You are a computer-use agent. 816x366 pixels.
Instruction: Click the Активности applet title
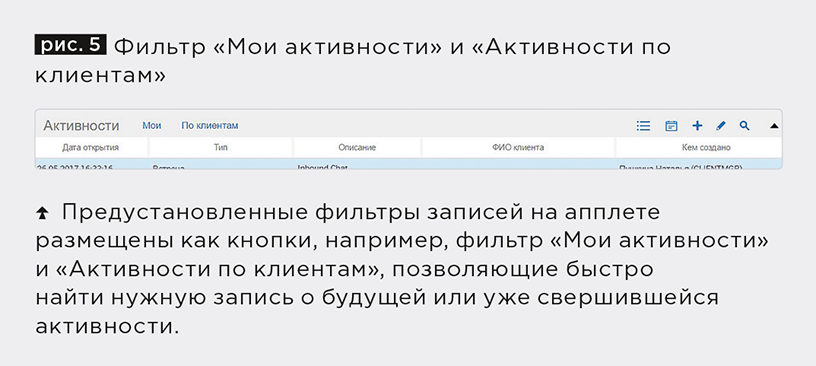pyautogui.click(x=81, y=125)
